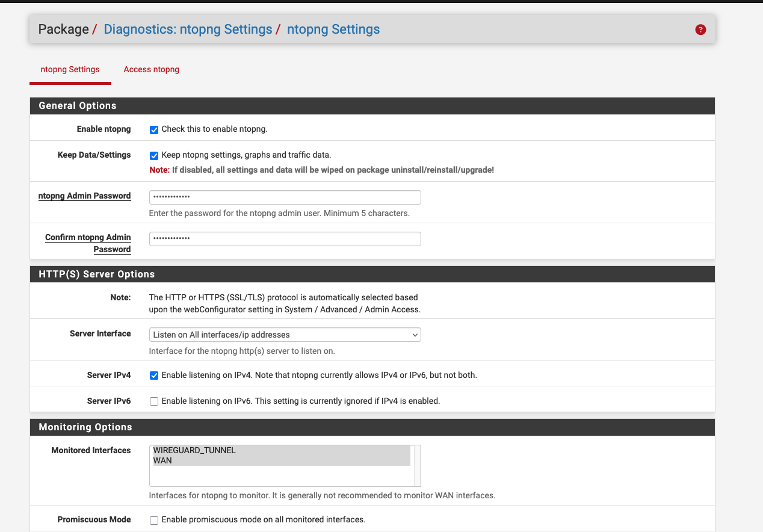Select WIREGUARD_TUNNEL in Monitored Interfaces
Screen dimensions: 763x532
194,450
